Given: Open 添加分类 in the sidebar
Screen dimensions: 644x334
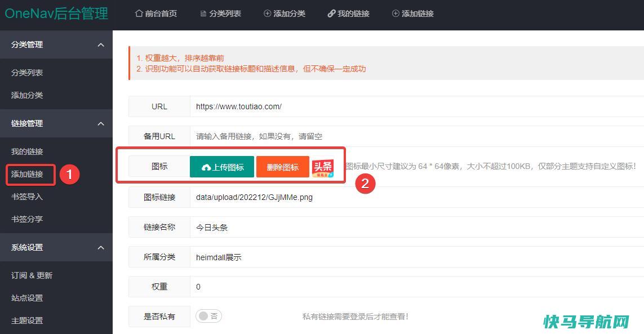Looking at the screenshot, I should 27,95.
